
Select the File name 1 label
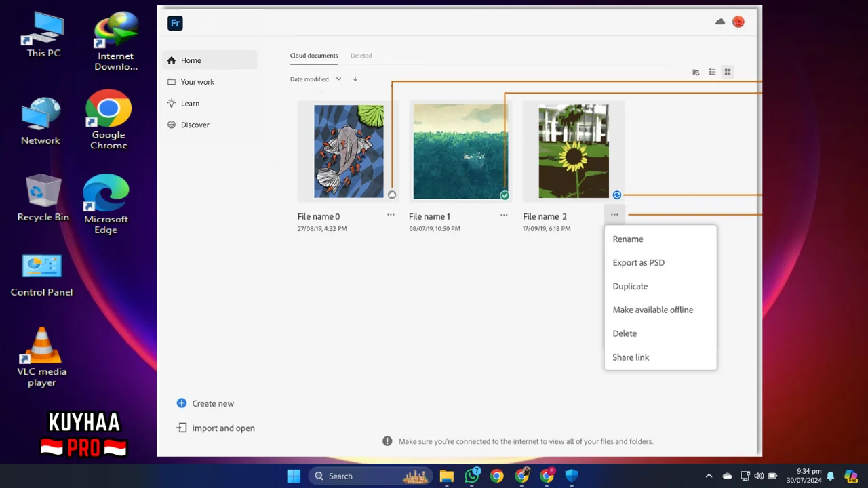point(429,217)
